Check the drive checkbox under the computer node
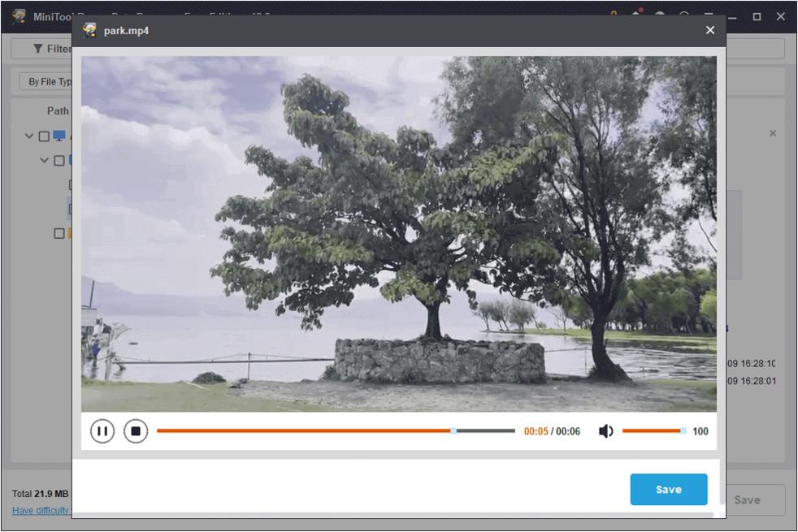Screen dimensions: 798x532 pyautogui.click(x=59, y=160)
